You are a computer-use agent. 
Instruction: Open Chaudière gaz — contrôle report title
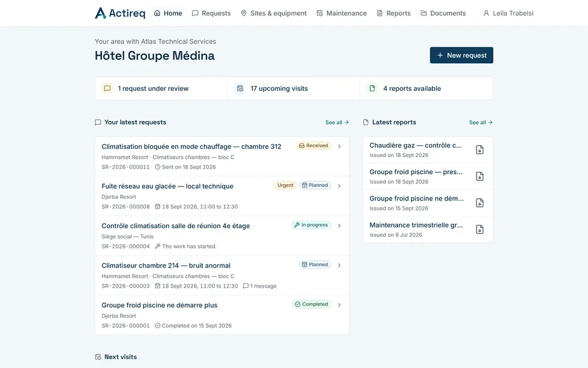click(x=415, y=145)
